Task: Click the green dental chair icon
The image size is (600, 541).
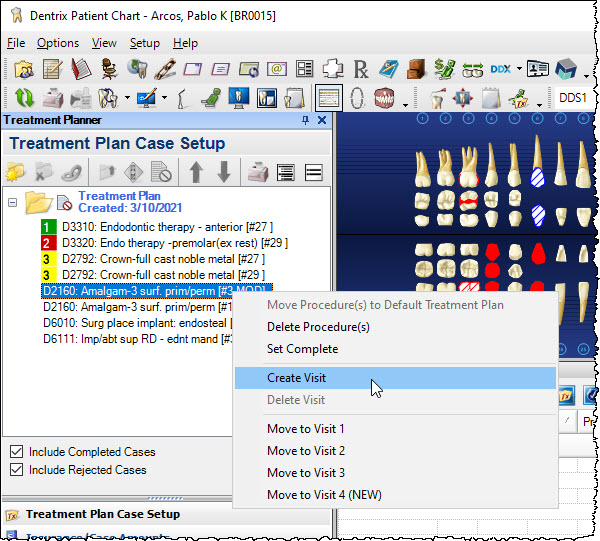Action: tap(211, 98)
